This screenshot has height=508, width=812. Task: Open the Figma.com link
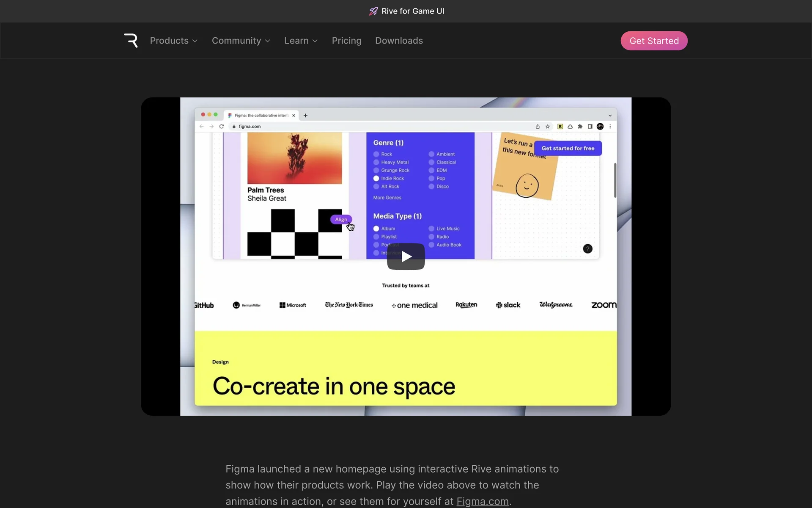pyautogui.click(x=482, y=501)
